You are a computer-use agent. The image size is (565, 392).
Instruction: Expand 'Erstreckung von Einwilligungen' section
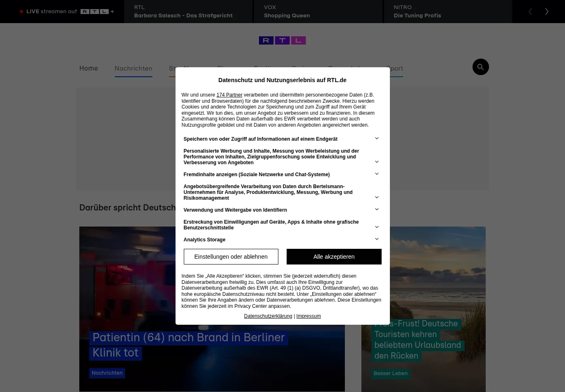(x=376, y=227)
